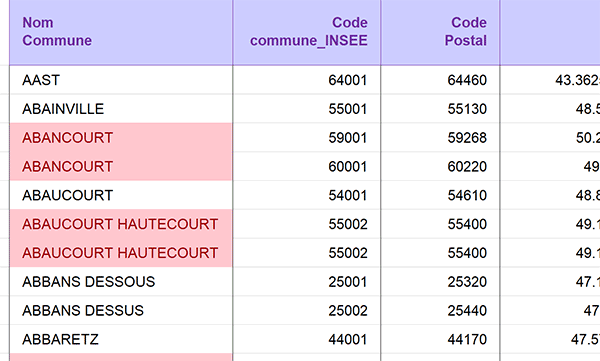Select the "Nom Commune" column header

tap(121, 32)
